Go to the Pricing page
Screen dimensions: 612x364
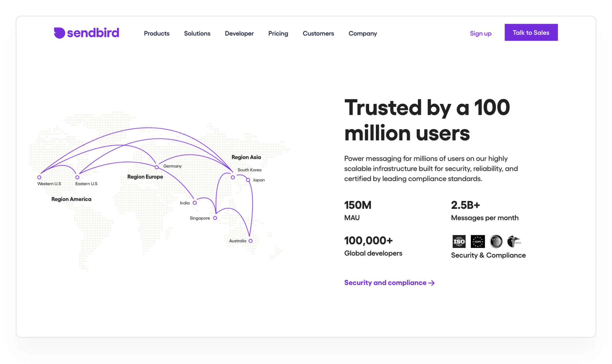[x=278, y=33]
